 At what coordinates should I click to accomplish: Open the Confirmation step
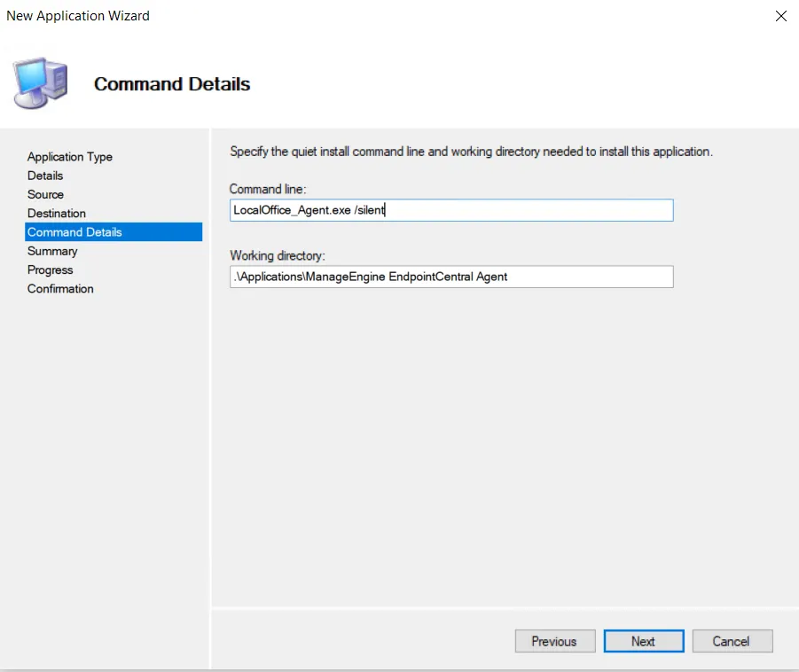[x=60, y=289]
